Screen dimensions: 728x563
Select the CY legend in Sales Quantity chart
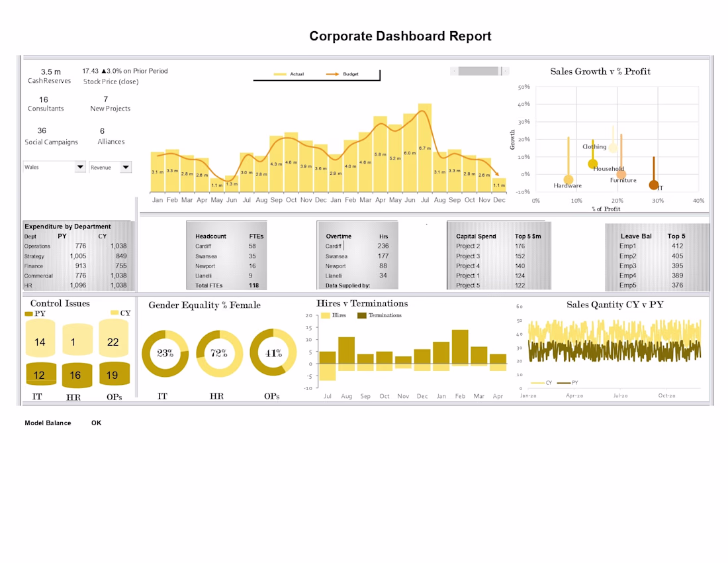pos(541,383)
